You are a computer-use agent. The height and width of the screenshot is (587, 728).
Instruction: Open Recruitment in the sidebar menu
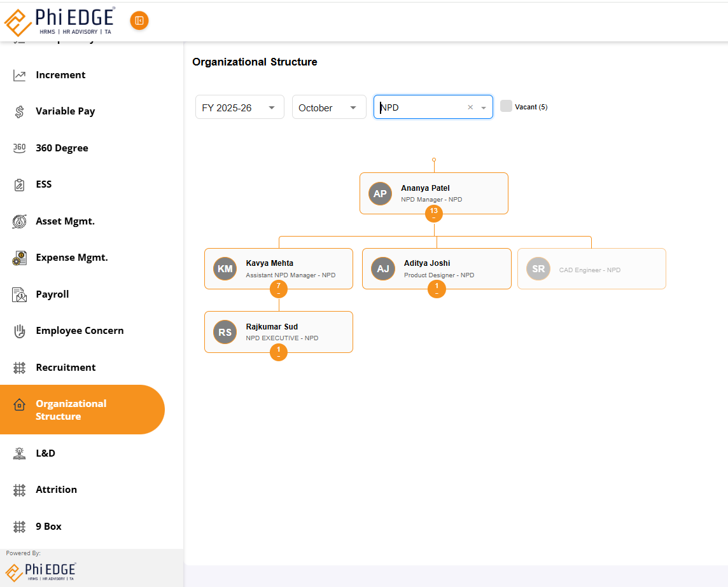[x=66, y=368]
